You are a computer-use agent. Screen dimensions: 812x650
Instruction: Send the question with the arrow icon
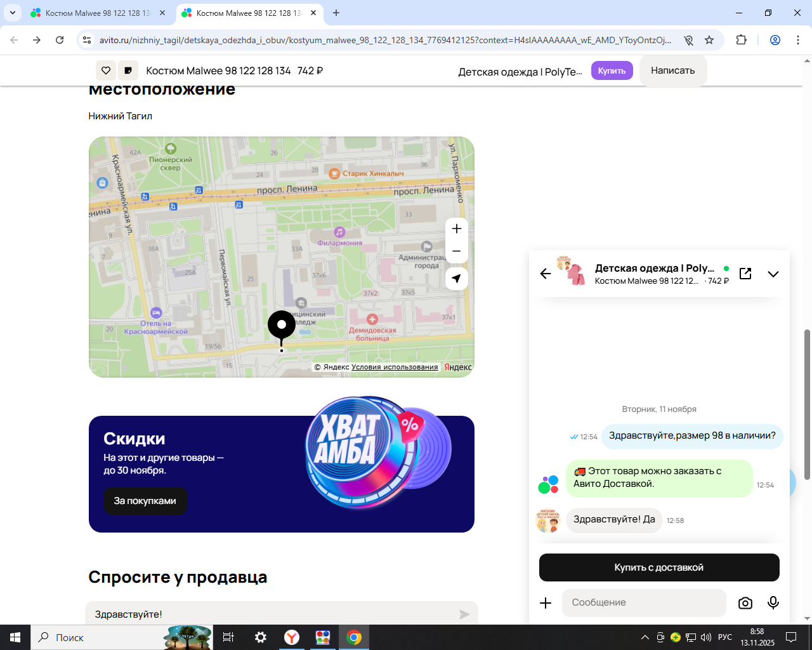pos(465,614)
